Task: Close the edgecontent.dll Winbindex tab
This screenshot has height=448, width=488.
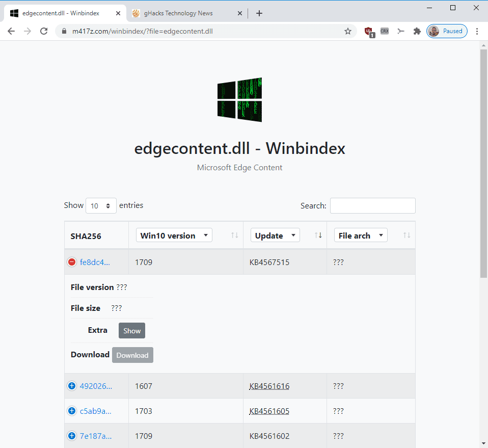Action: [x=118, y=13]
